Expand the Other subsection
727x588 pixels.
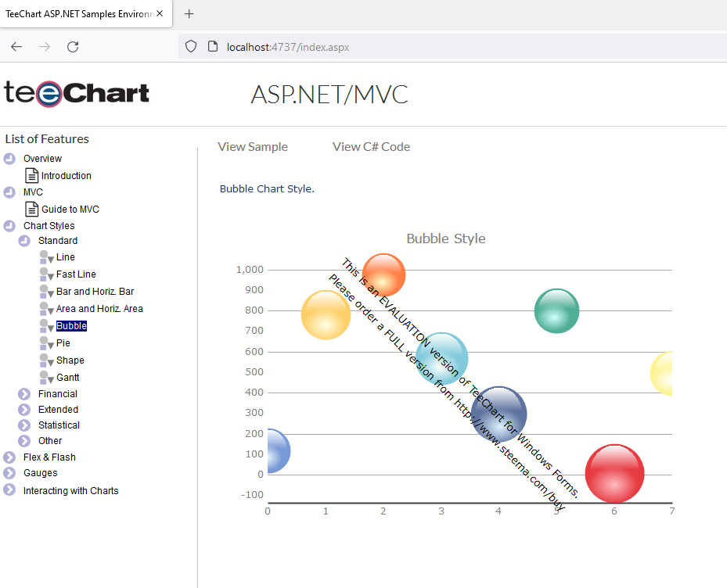[24, 441]
